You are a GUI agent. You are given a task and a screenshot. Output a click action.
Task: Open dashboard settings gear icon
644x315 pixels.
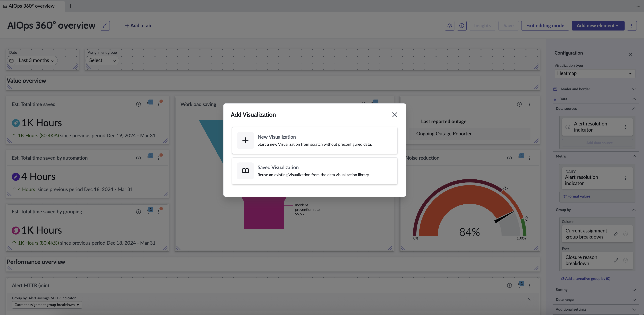tap(449, 26)
